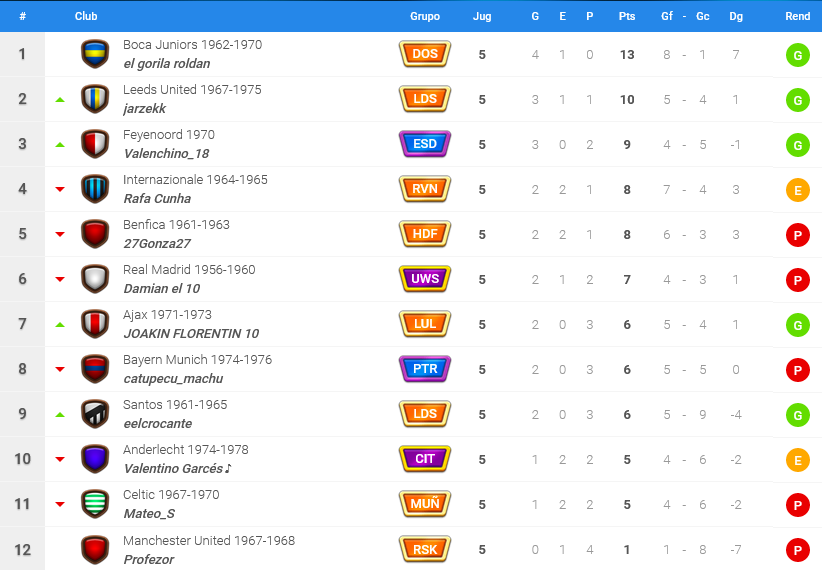
Task: Click the Dg column header
Action: pos(736,16)
